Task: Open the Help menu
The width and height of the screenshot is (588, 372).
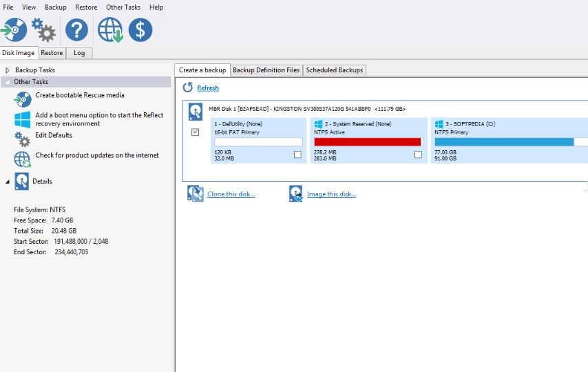Action: 156,7
